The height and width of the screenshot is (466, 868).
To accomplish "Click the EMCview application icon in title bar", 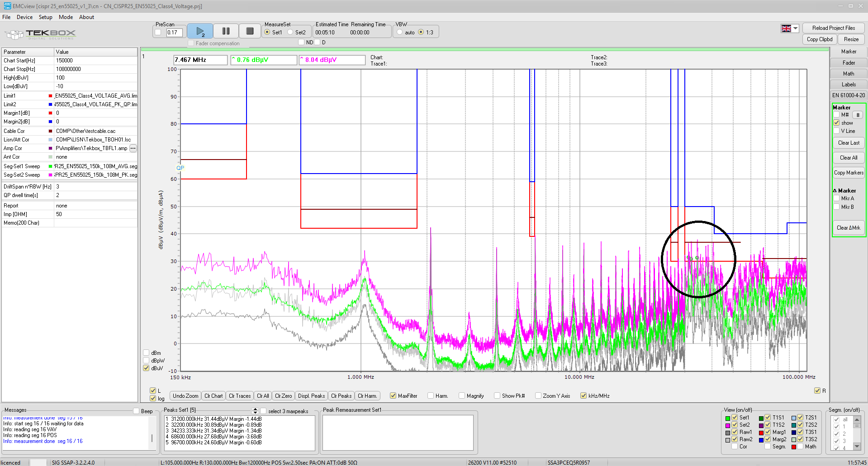I will [x=7, y=6].
